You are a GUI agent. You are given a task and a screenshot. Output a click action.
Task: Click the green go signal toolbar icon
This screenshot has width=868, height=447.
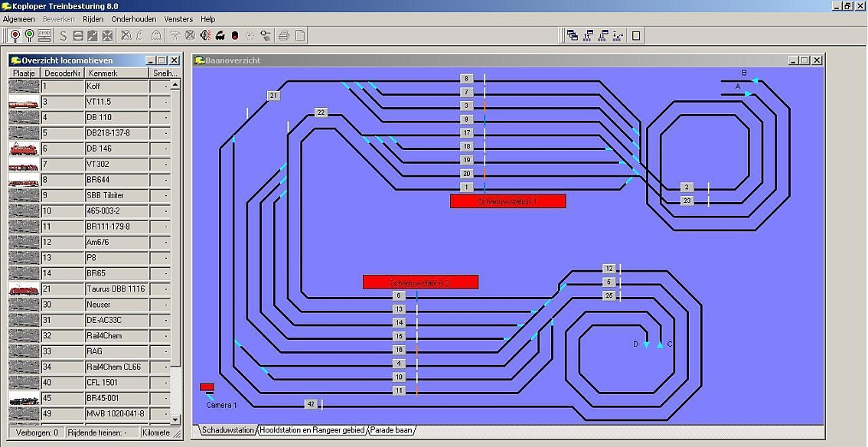tap(30, 36)
